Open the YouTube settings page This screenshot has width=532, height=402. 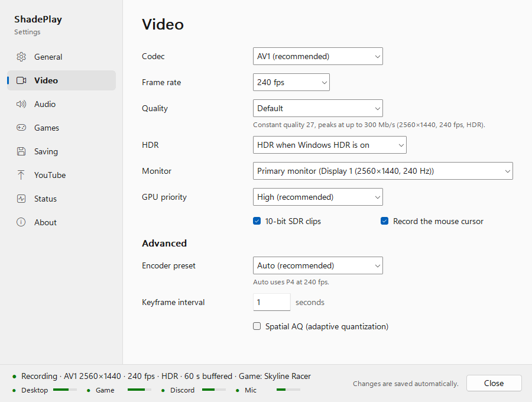tap(61, 175)
